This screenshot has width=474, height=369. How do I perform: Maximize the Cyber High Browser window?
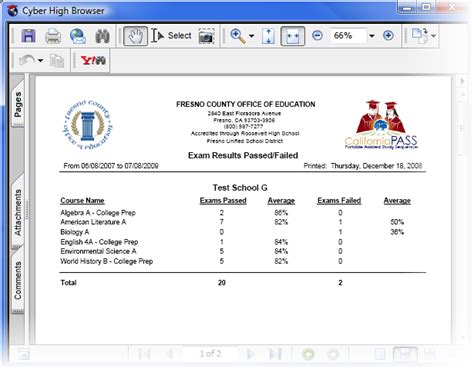[426, 7]
